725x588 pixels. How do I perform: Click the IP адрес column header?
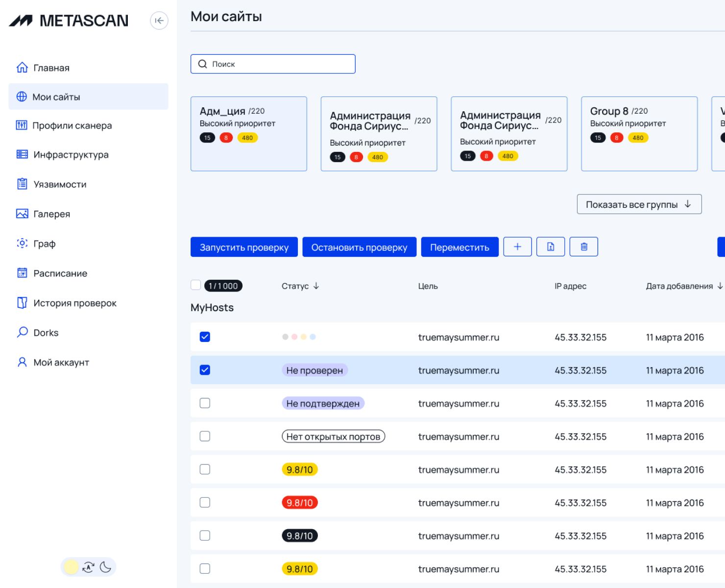570,286
